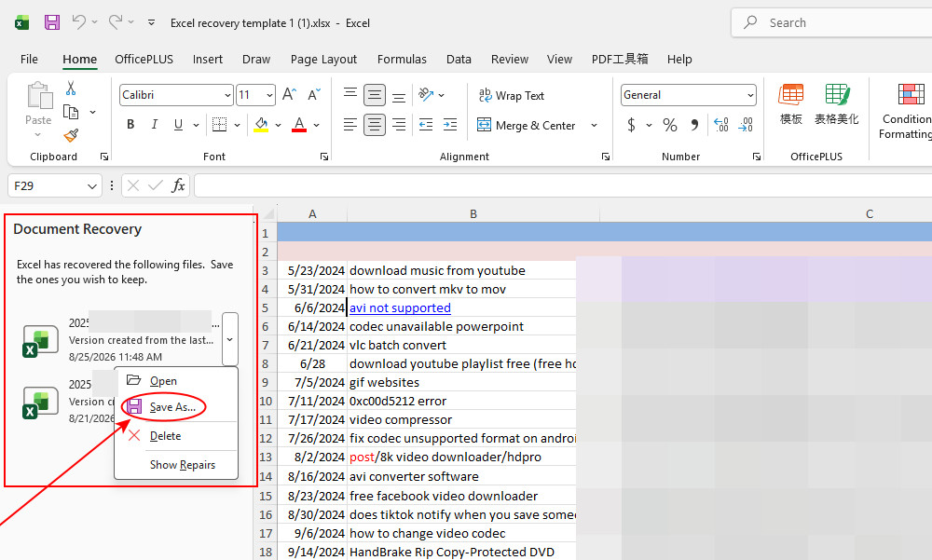The image size is (932, 560).
Task: Expand the Paste options arrow
Action: (38, 135)
